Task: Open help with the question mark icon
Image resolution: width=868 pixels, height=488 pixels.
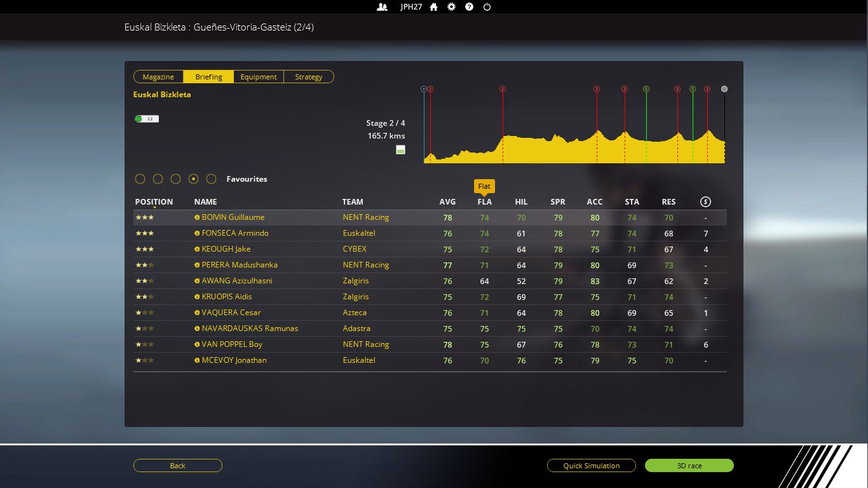Action: pos(469,7)
